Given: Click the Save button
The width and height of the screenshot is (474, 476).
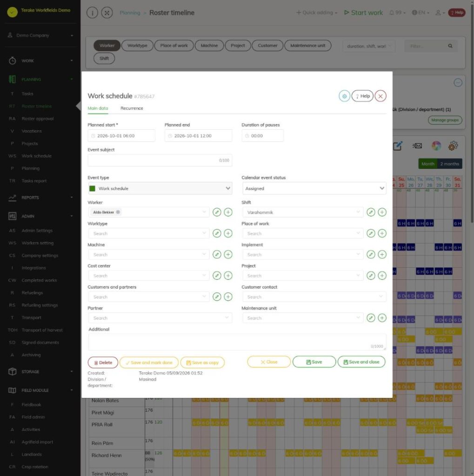Looking at the screenshot, I should coord(314,362).
